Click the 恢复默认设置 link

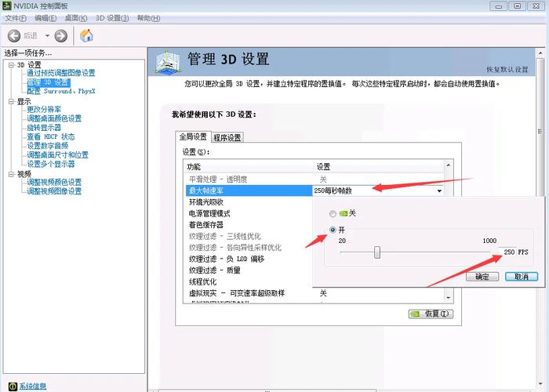click(x=507, y=69)
